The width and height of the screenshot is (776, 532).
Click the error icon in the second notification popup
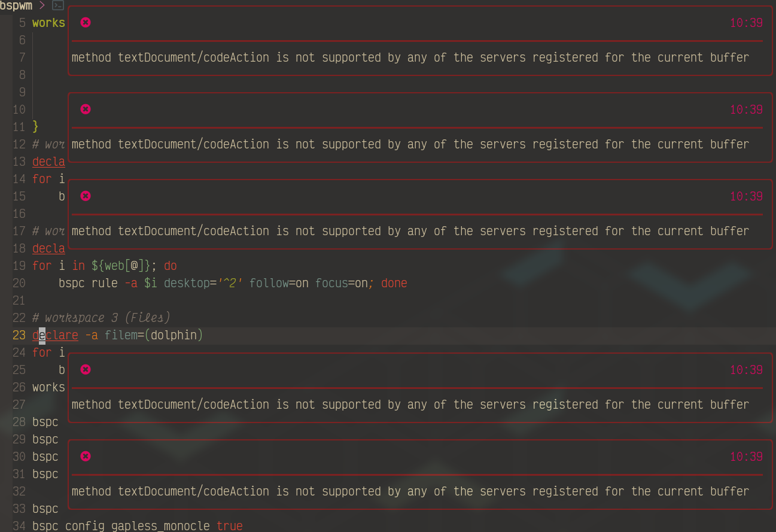(x=86, y=109)
